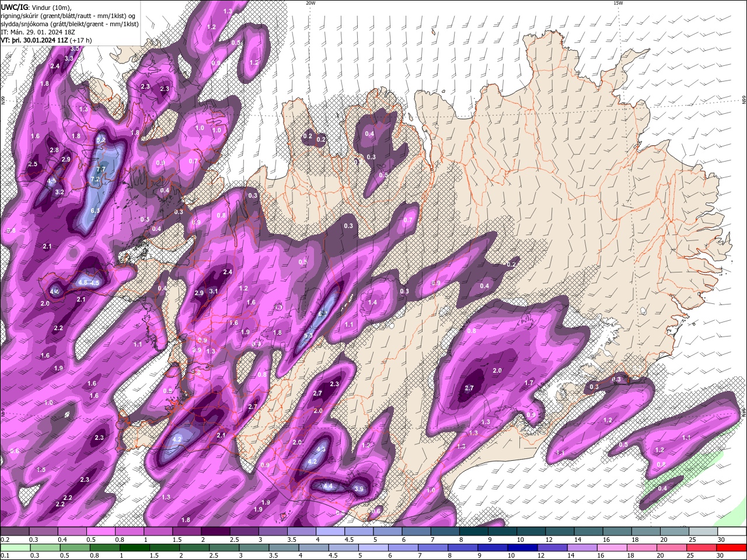Viewport: 747px width, 560px height.
Task: Click the 'slydda/snjókoma (grátt/bleikt/grænt' description line
Action: [69, 24]
